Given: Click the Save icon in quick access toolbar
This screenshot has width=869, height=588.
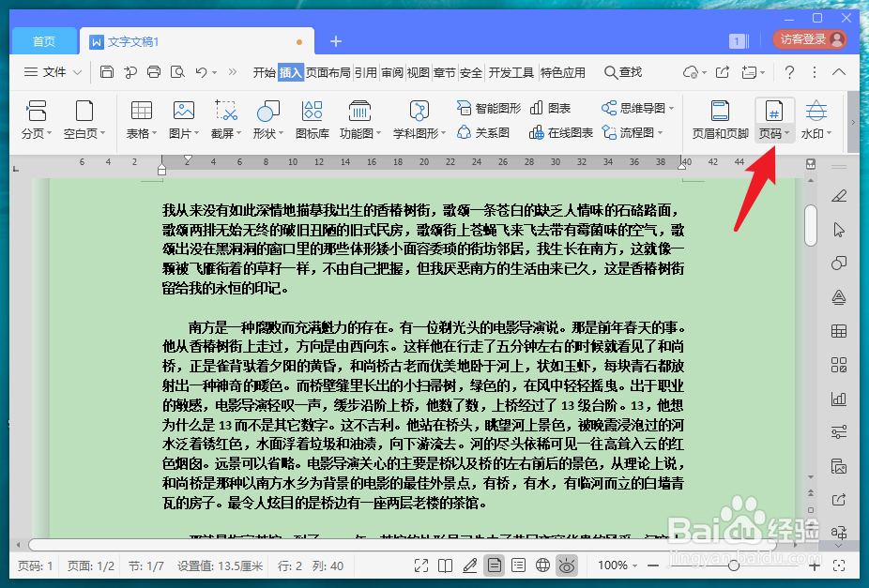Looking at the screenshot, I should coord(106,72).
